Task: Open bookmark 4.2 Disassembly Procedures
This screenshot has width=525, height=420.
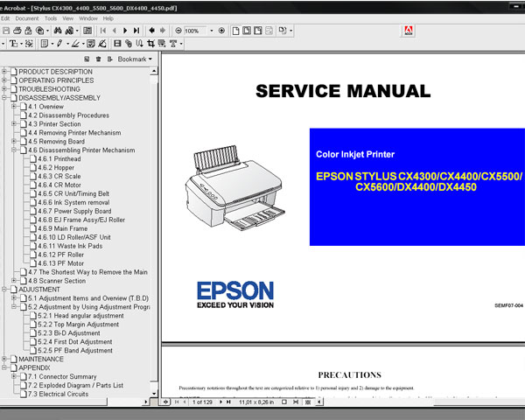Action: 68,115
